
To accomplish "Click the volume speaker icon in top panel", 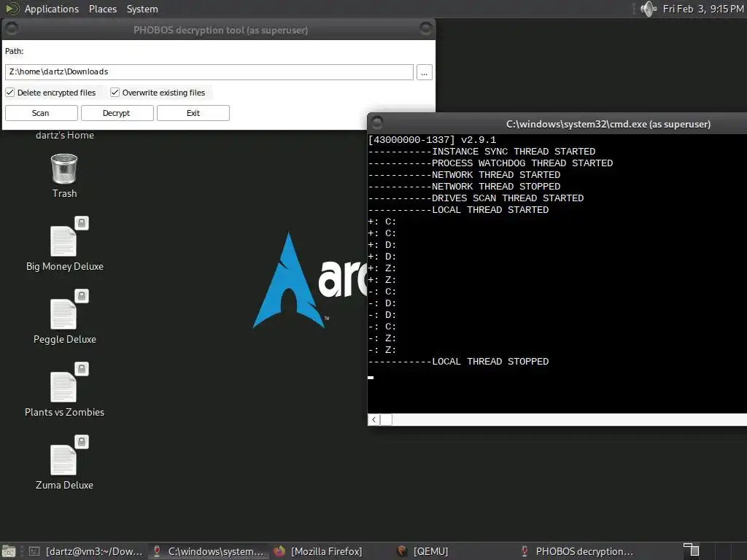I will click(649, 9).
